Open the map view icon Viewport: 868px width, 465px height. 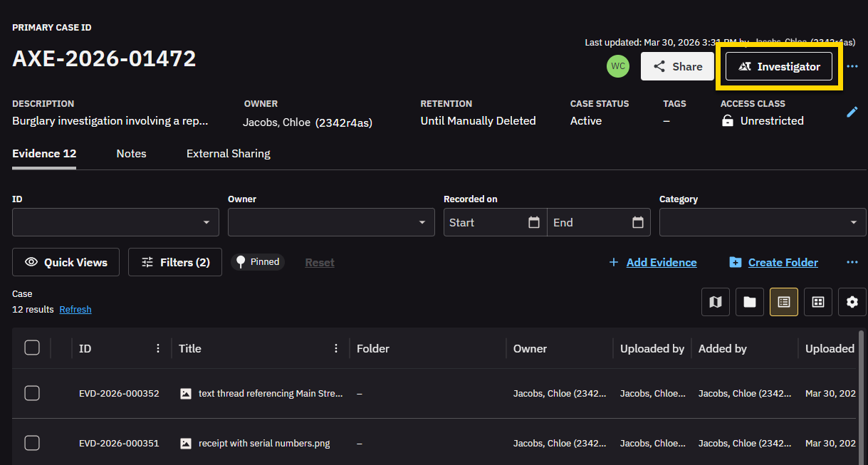(716, 302)
